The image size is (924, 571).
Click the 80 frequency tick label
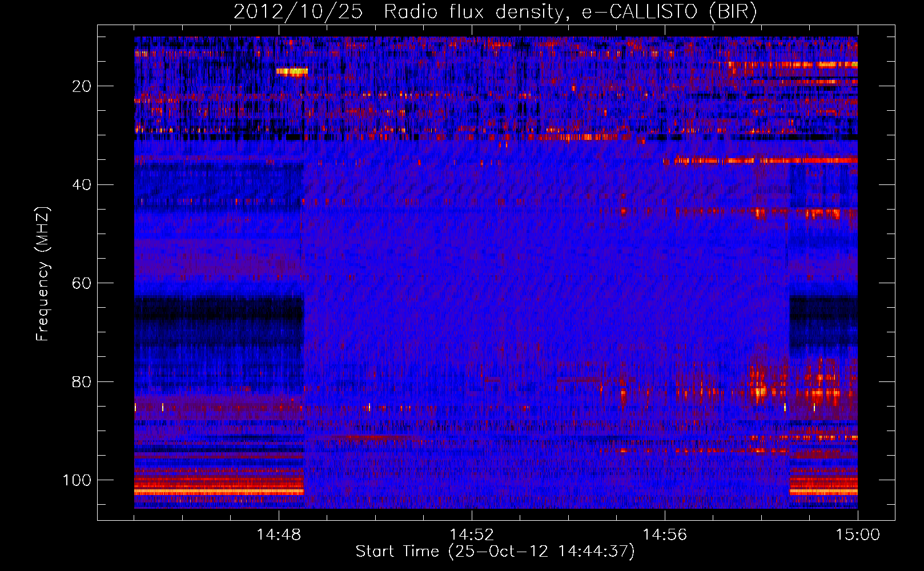point(82,381)
